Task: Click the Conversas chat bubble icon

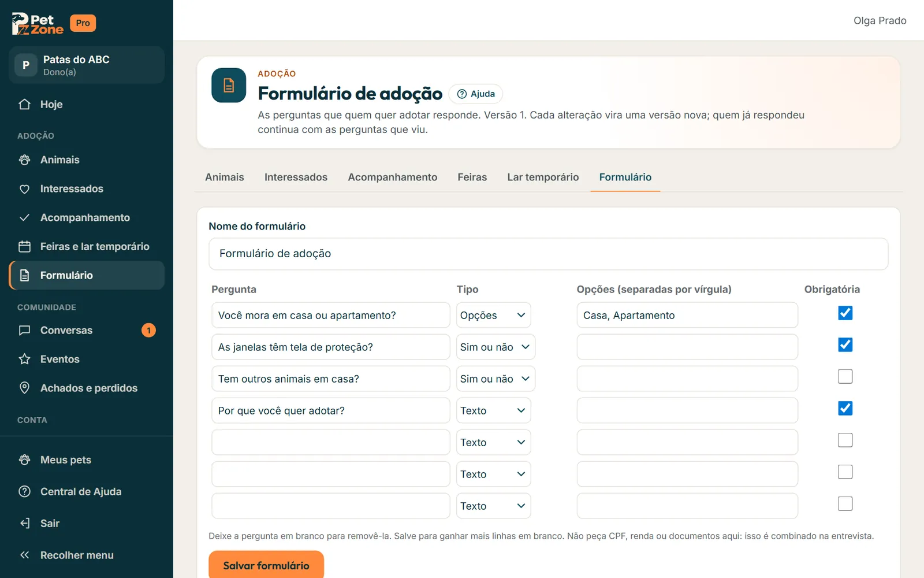Action: pos(24,331)
